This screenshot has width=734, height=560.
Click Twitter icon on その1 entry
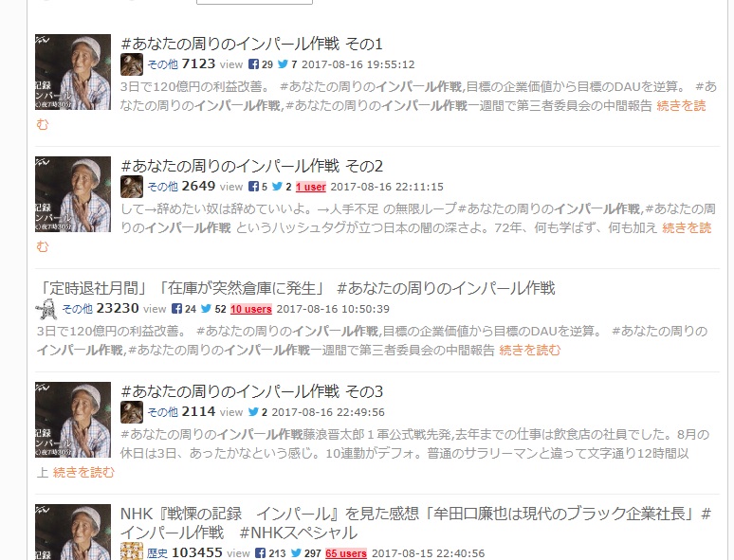283,64
